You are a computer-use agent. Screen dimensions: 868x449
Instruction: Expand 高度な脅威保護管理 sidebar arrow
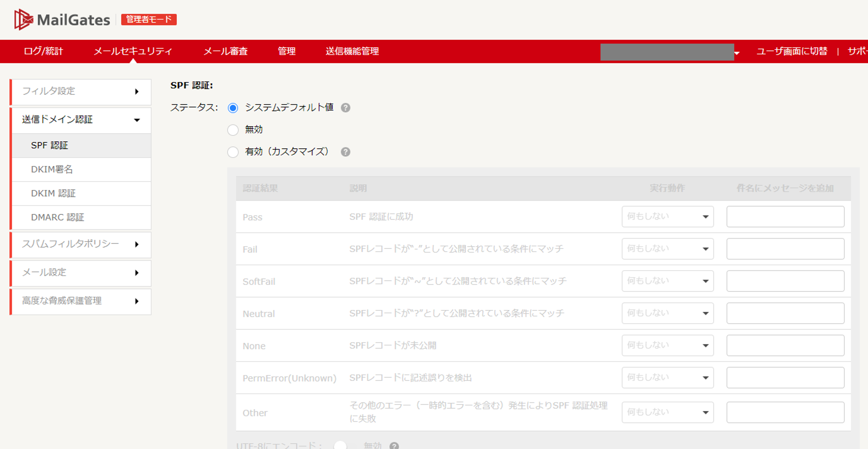coord(137,301)
